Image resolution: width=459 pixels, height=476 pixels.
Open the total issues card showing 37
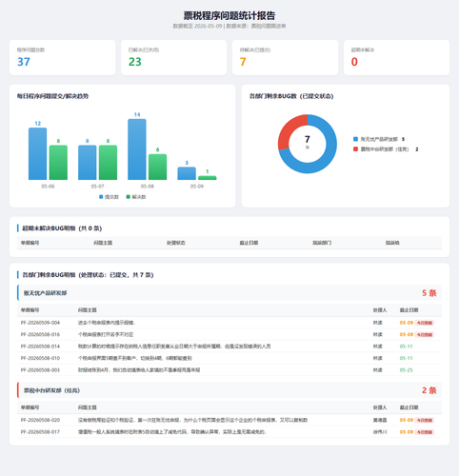[63, 57]
